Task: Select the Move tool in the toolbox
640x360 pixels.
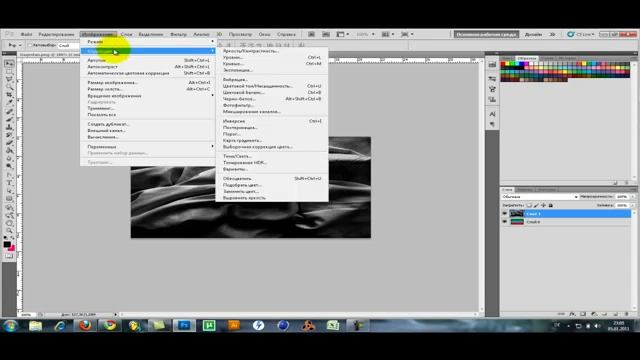Action: pyautogui.click(x=9, y=64)
